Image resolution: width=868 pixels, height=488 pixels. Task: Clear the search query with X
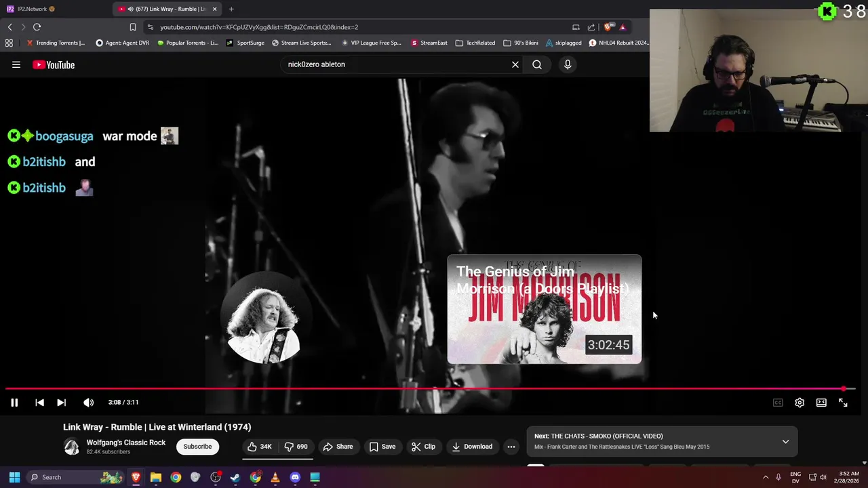(x=515, y=64)
